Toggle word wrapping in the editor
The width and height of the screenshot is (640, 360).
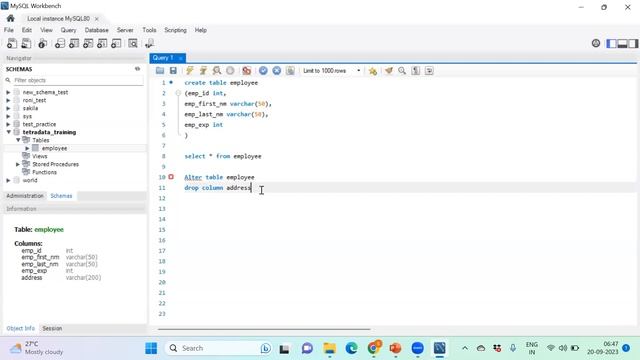point(429,71)
